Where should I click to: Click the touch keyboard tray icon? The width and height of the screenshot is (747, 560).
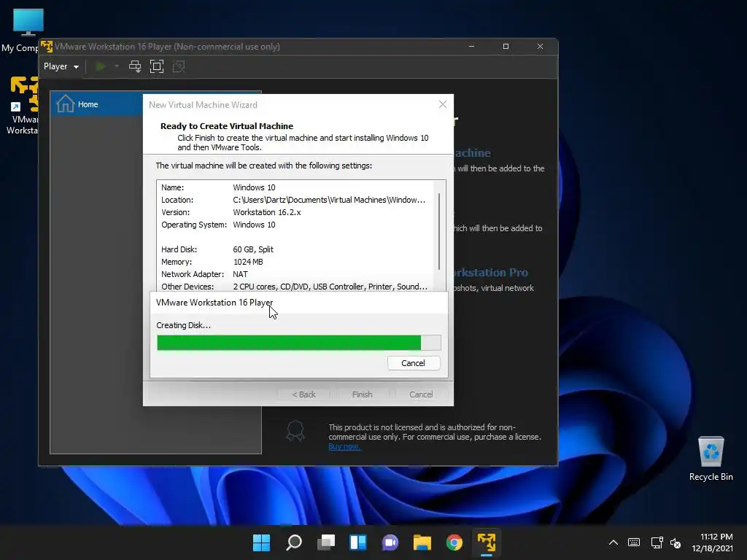[634, 542]
